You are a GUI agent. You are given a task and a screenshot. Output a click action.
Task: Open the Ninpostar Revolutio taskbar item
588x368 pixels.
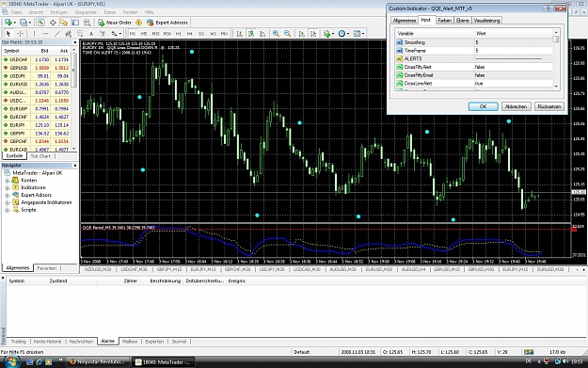(98, 362)
